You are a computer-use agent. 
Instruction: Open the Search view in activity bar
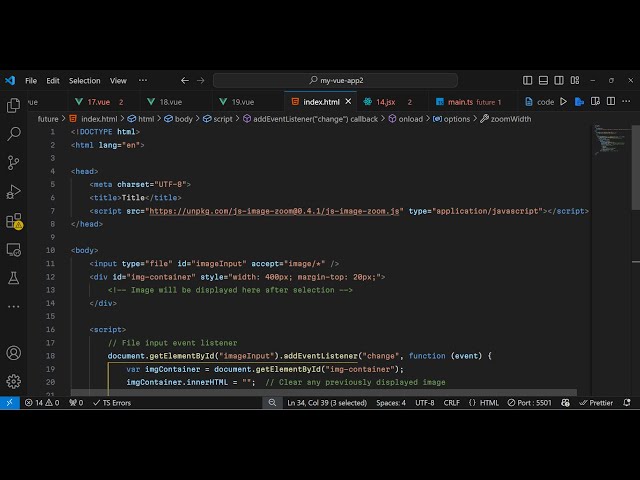tap(14, 133)
